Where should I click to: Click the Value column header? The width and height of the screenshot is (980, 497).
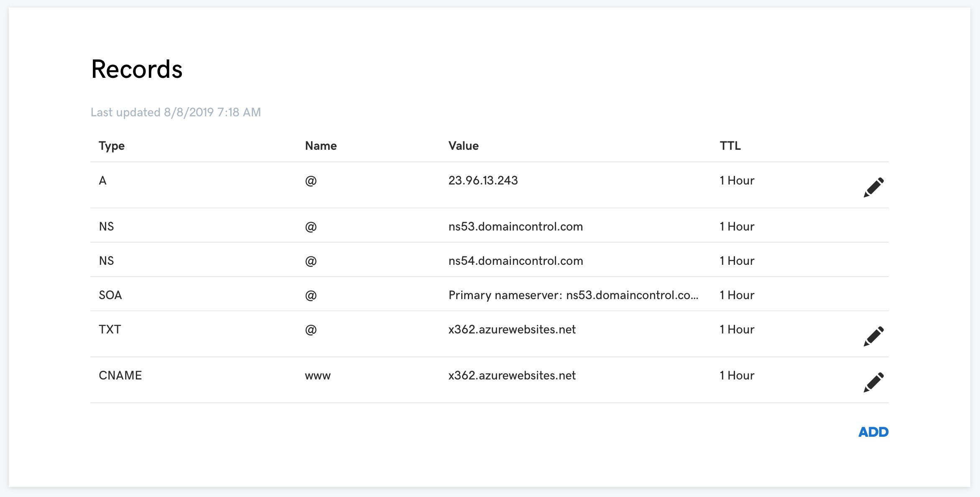point(463,146)
